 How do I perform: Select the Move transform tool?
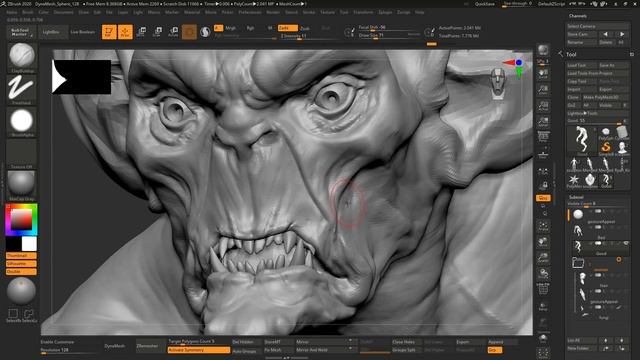point(141,32)
